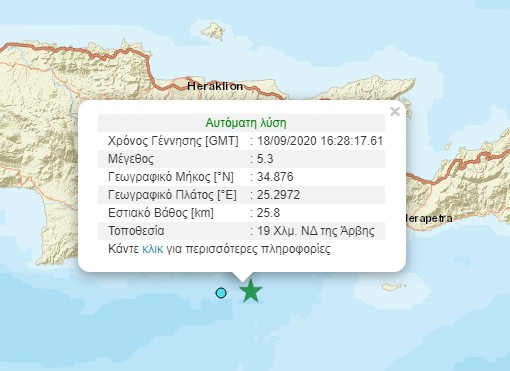Click the Ierapetra city label on map
The height and width of the screenshot is (371, 510).
429,218
